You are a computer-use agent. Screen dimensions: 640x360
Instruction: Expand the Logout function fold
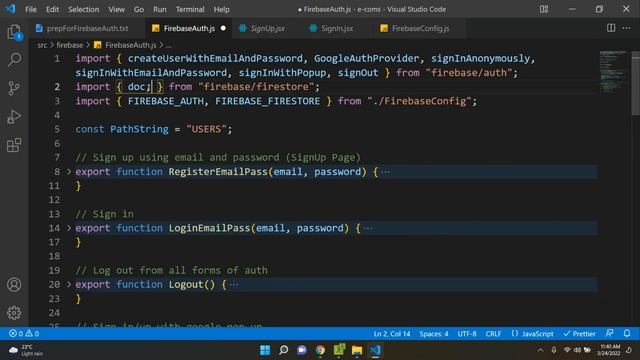(x=69, y=284)
